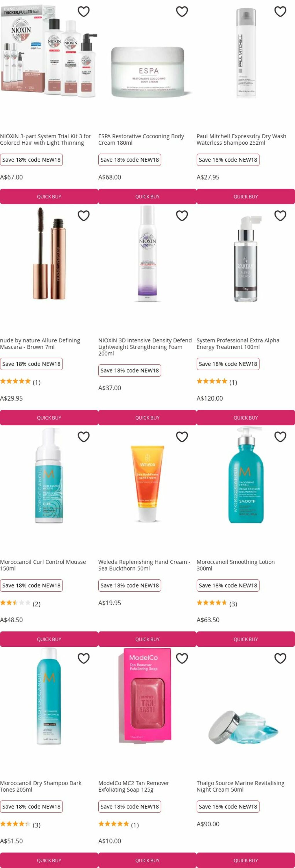295x868 pixels.
Task: Heart the Moroccanoil Dry Shampoo Dark Tones
Action: coord(84,658)
